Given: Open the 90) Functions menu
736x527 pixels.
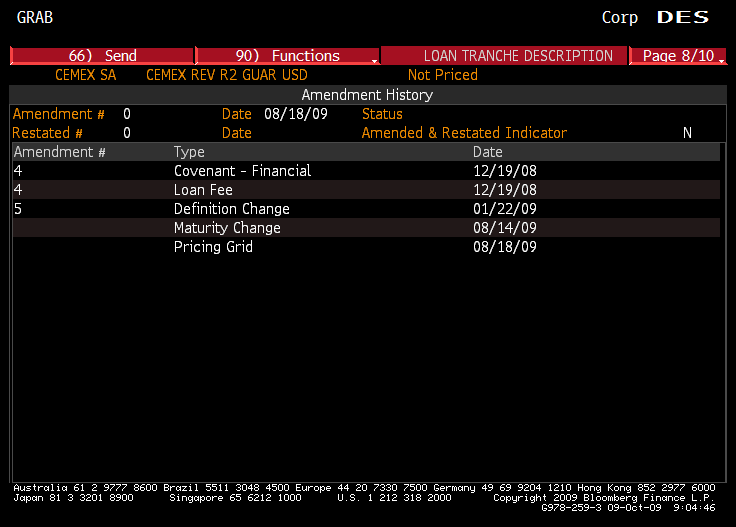Looking at the screenshot, I should [287, 55].
